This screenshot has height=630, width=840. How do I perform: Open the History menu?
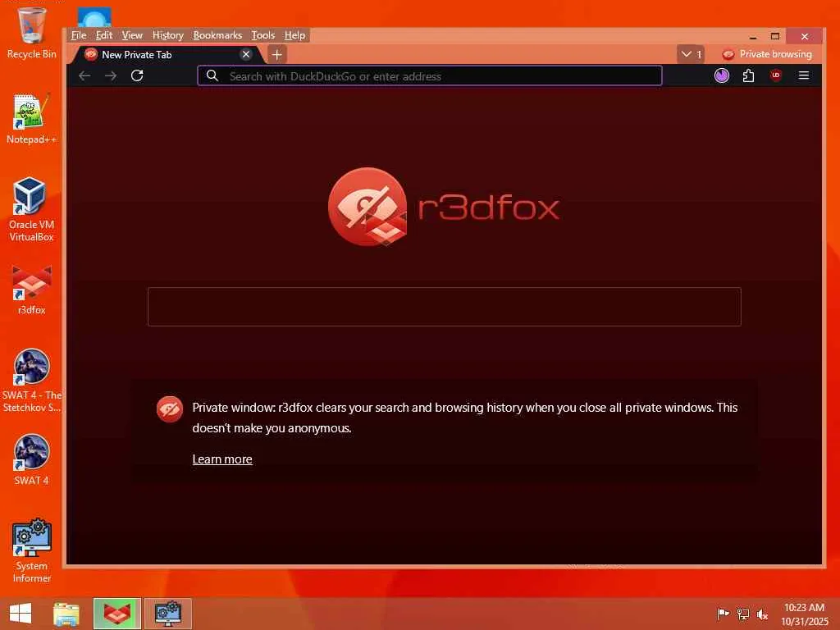(x=167, y=35)
